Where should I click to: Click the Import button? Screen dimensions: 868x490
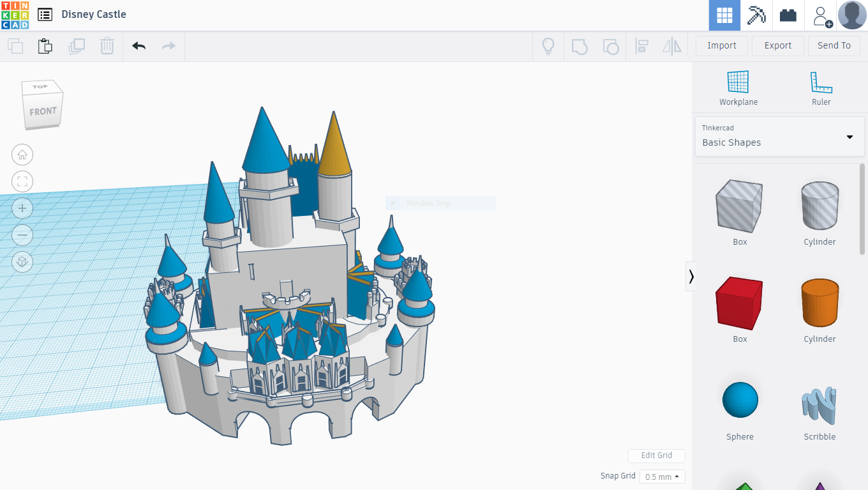coord(722,45)
